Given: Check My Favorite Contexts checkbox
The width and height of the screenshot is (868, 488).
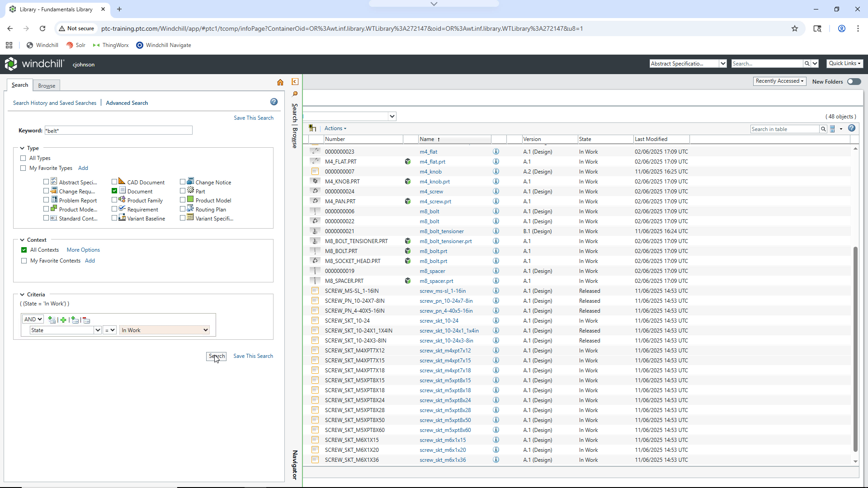Looking at the screenshot, I should pos(24,261).
